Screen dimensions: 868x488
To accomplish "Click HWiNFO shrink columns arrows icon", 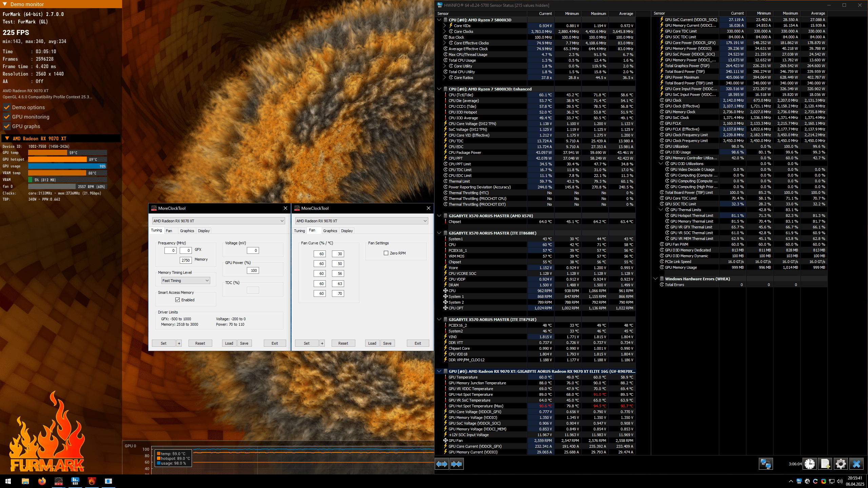I will (x=456, y=464).
